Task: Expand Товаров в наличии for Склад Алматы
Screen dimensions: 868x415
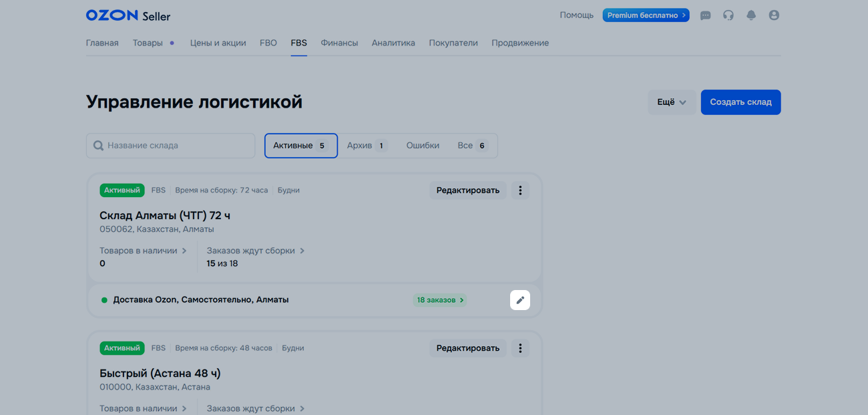Action: pos(143,251)
